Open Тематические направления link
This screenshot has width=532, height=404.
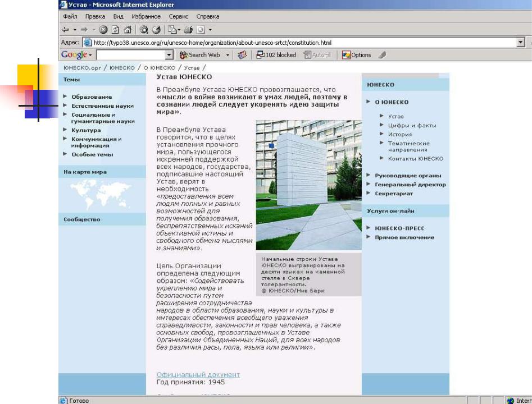[408, 146]
